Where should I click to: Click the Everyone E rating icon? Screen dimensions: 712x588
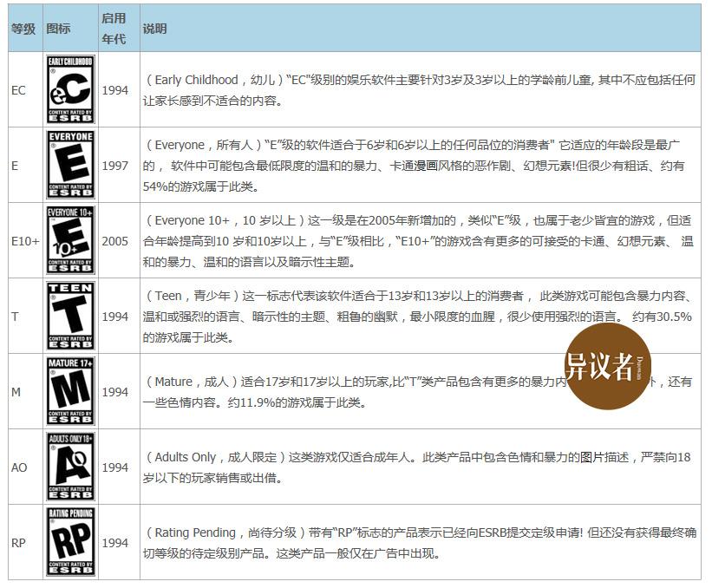(70, 165)
